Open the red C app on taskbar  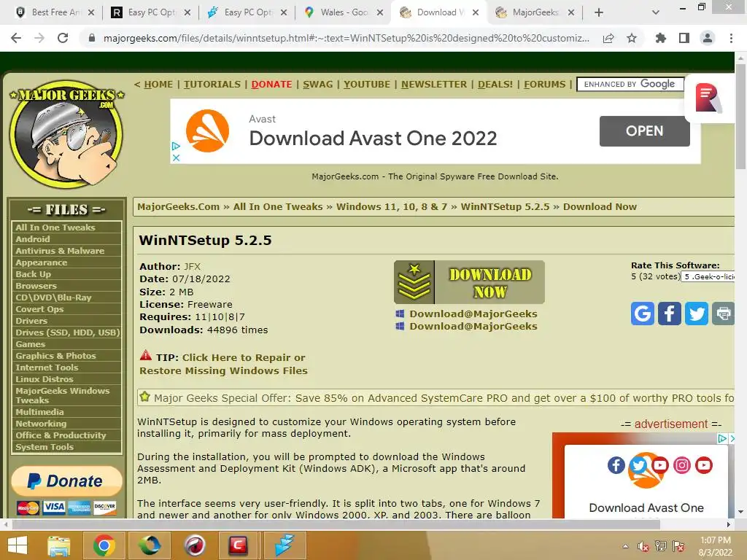click(x=238, y=545)
